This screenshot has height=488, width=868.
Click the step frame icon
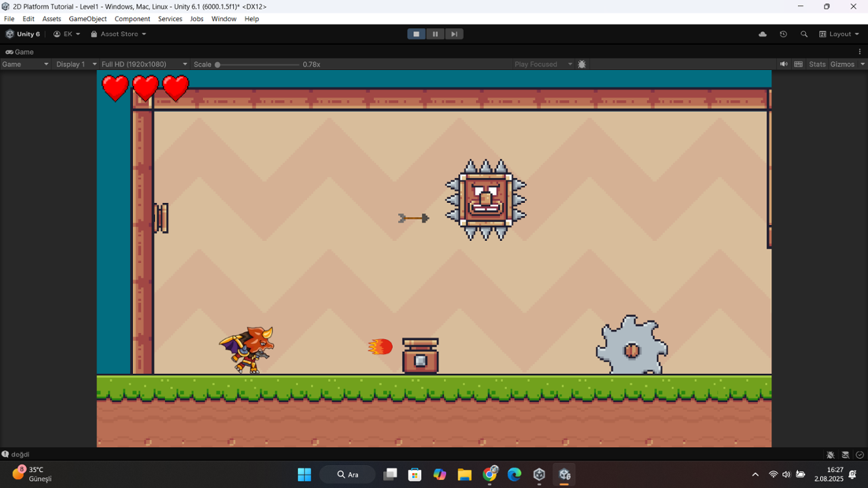[453, 33]
